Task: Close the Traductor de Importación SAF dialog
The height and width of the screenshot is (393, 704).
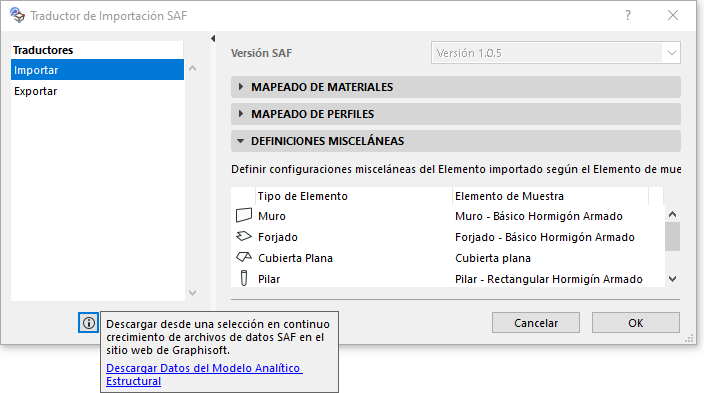Action: pyautogui.click(x=673, y=15)
